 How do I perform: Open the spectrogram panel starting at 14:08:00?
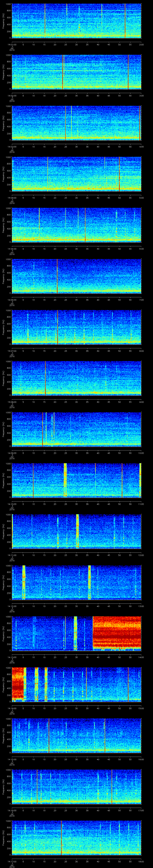(76, 378)
